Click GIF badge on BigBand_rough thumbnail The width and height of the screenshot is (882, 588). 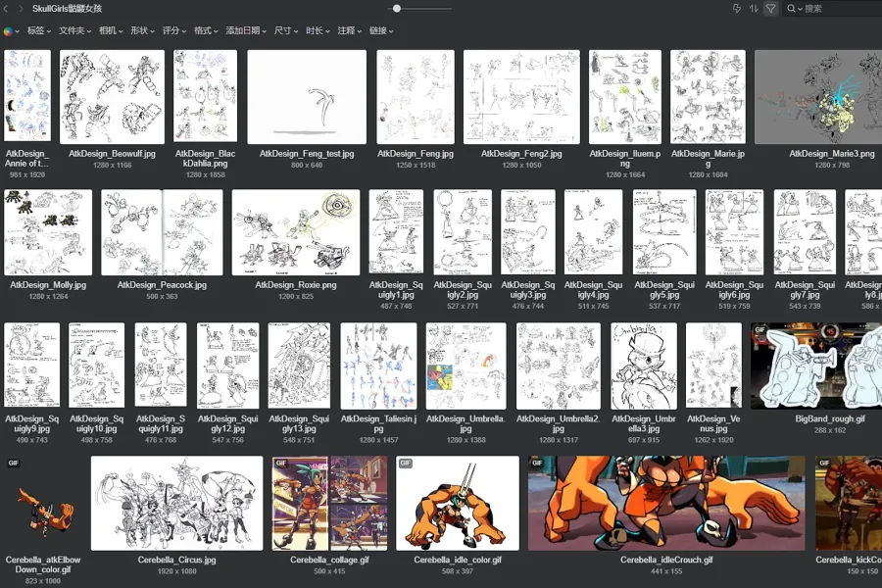click(x=759, y=330)
